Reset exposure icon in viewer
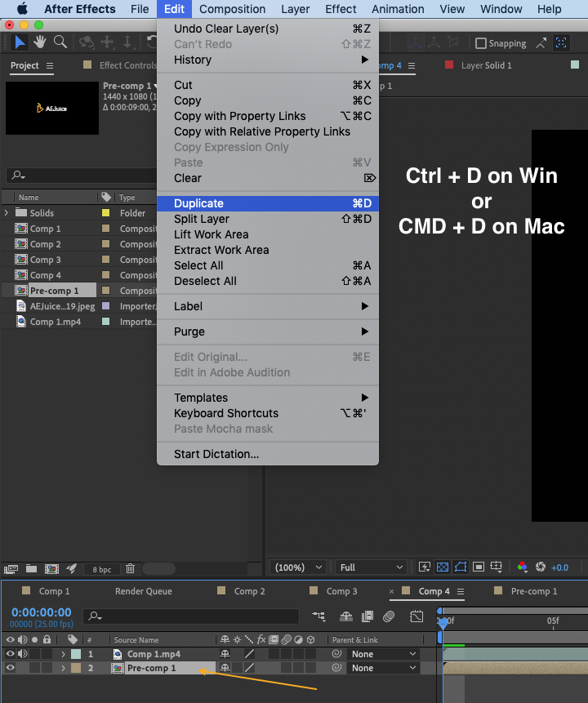The width and height of the screenshot is (588, 703). pos(541,567)
